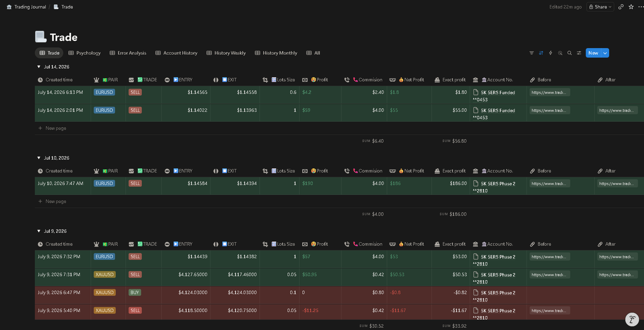644x330 pixels.
Task: Click the Trading Journal home breadcrumb icon
Action: [x=9, y=7]
